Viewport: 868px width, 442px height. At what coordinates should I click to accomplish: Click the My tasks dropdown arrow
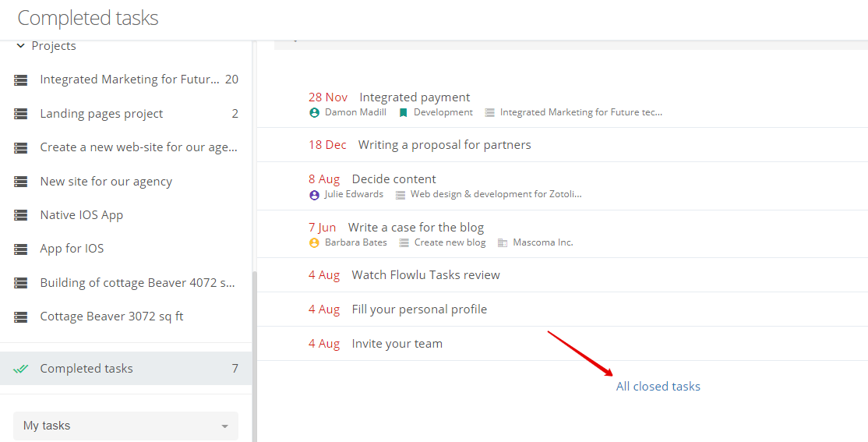224,426
